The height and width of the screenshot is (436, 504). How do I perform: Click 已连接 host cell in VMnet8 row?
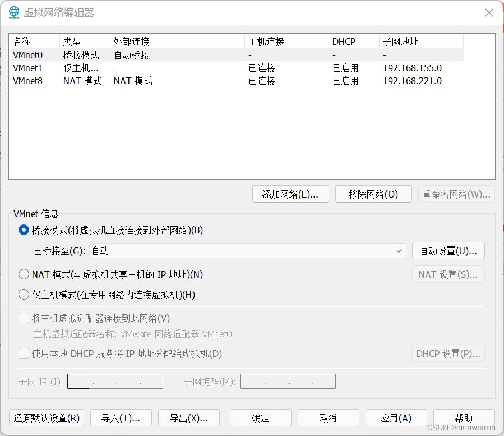[262, 81]
